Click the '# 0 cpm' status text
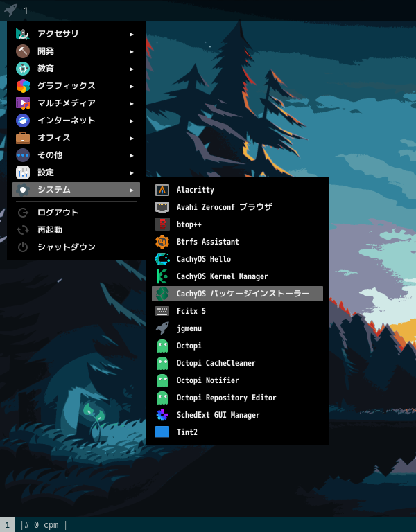The height and width of the screenshot is (532, 416). (42, 525)
